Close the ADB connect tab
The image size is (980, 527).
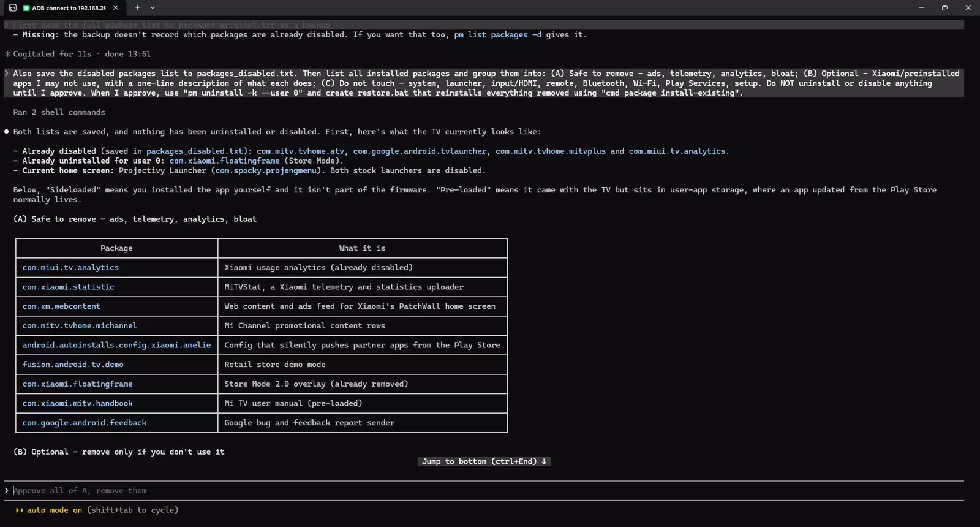click(115, 8)
